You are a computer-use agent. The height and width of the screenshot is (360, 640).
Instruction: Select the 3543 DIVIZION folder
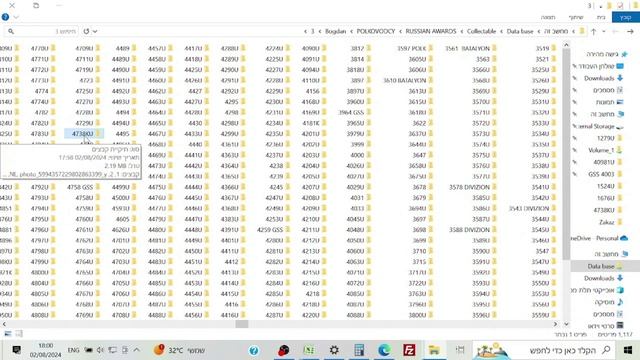coord(532,208)
